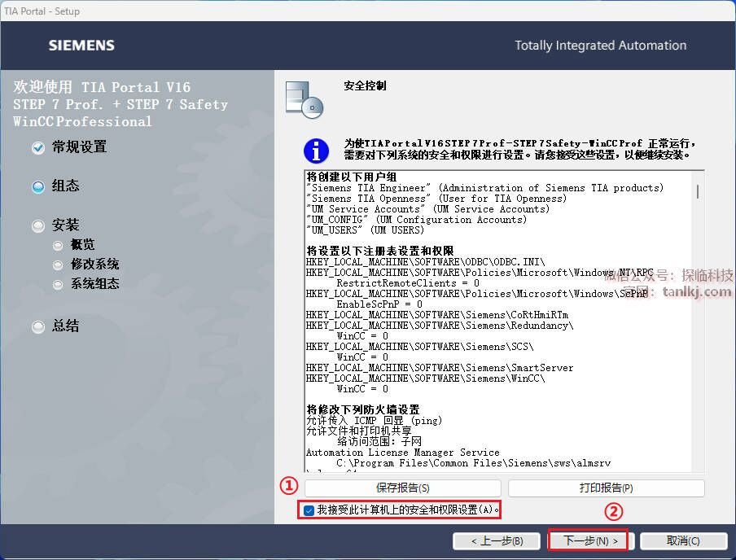
Task: Select the 修改系统 sub-step indicator
Action: tap(58, 265)
